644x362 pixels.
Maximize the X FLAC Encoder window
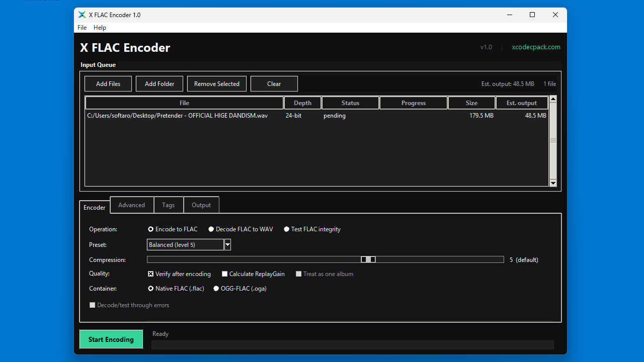[532, 15]
